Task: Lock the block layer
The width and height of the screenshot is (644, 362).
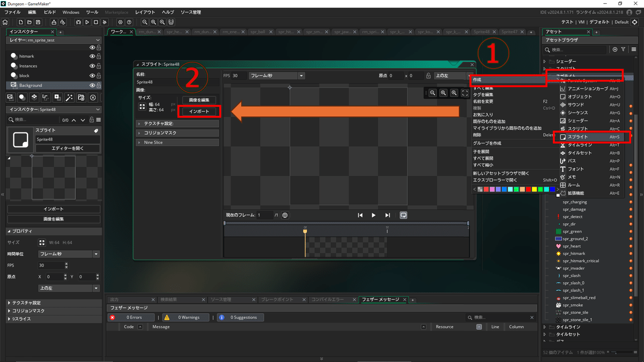Action: click(x=99, y=76)
